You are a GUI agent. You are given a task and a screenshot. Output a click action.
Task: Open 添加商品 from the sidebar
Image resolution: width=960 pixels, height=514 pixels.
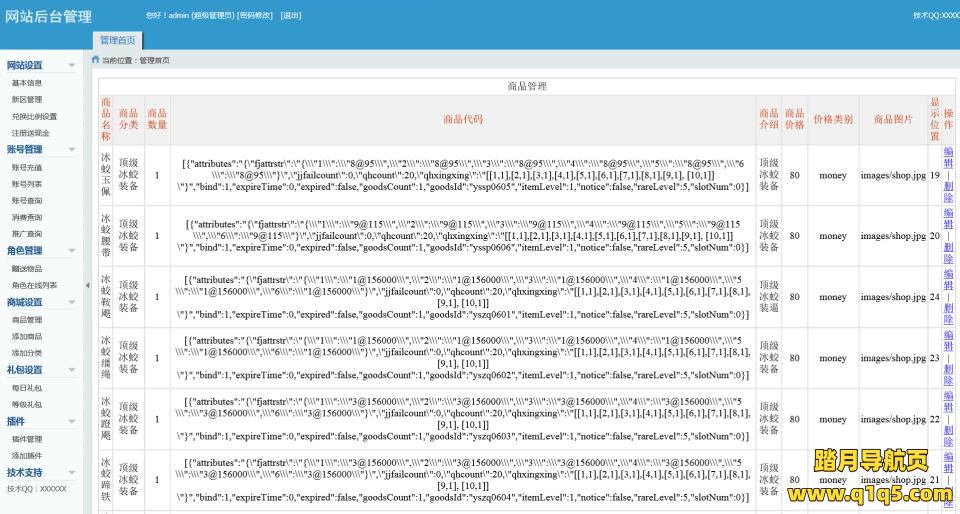[27, 336]
